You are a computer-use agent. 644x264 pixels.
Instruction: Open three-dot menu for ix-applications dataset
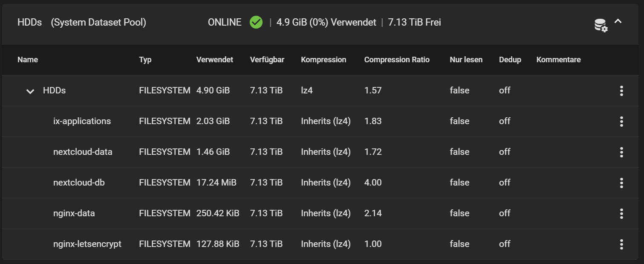(x=621, y=121)
